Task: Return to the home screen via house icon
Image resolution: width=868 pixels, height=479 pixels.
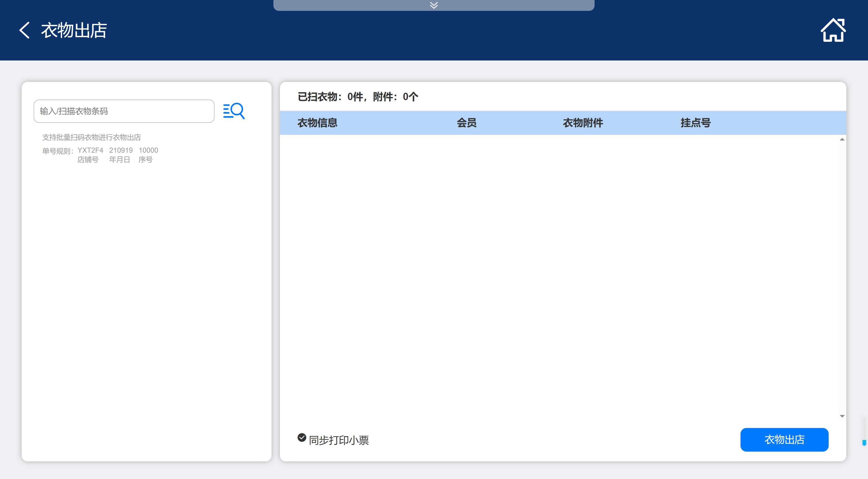Action: [x=833, y=30]
